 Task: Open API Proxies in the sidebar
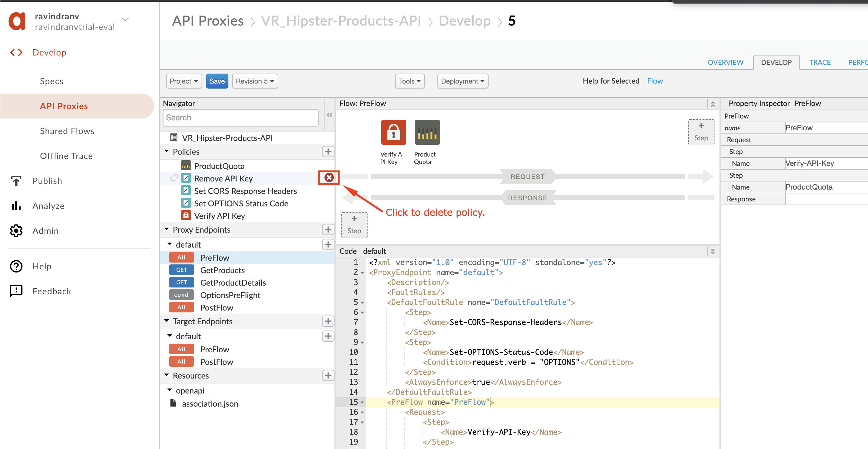pyautogui.click(x=77, y=106)
